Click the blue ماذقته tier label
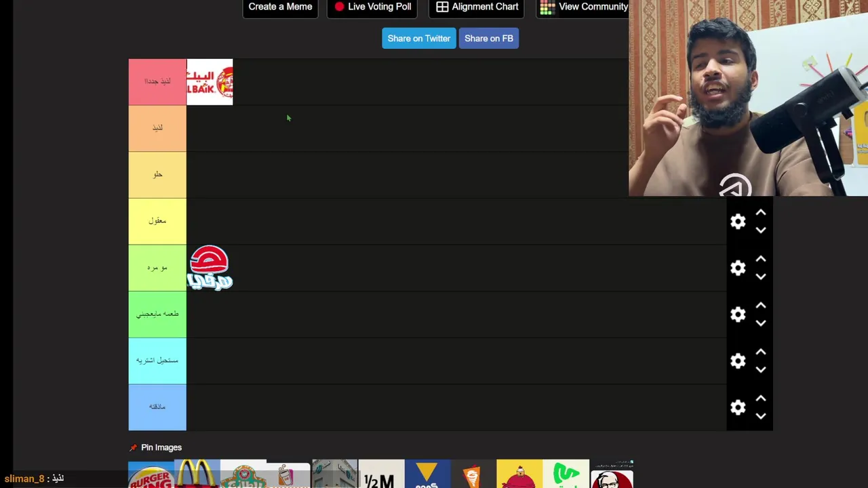Viewport: 868px width, 488px height. click(157, 407)
